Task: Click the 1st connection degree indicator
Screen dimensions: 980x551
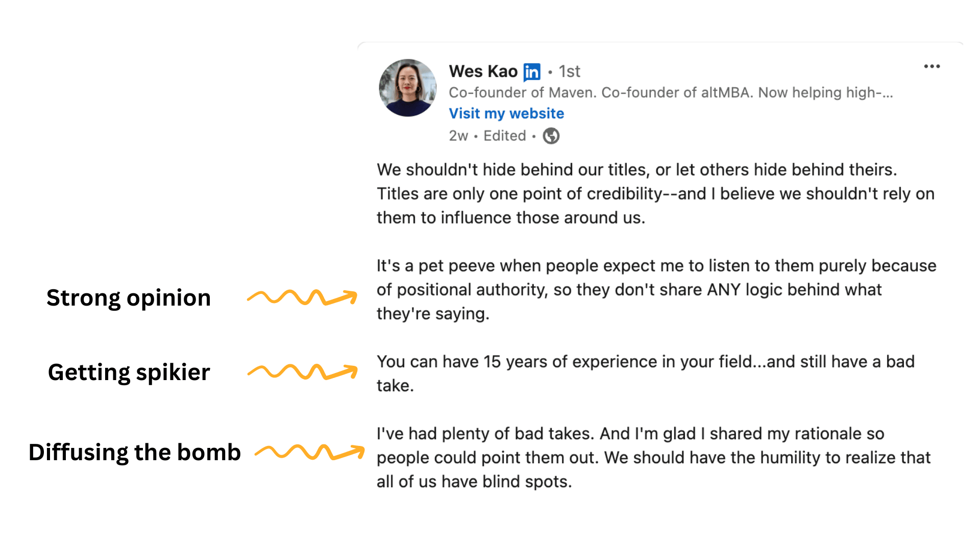Action: pyautogui.click(x=569, y=71)
